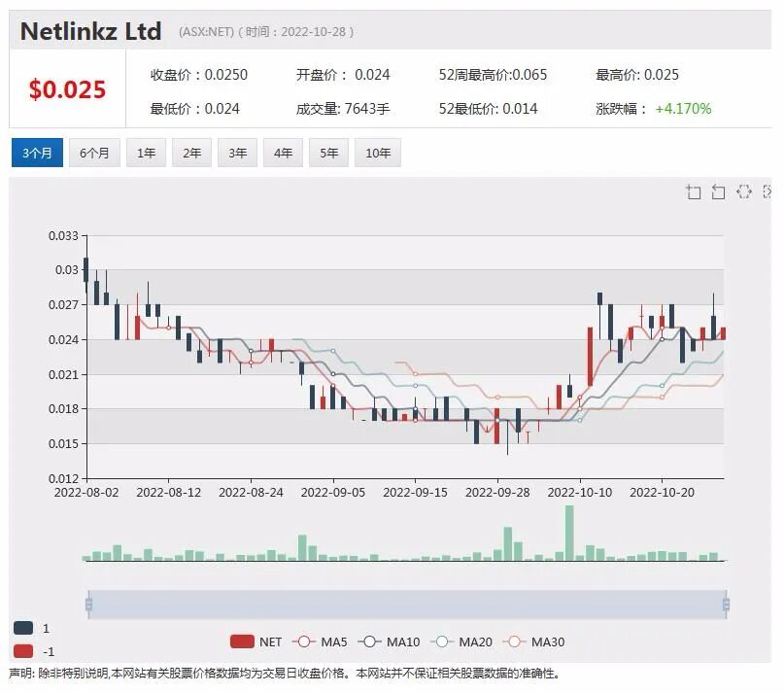Viewport: 784px width, 693px height.
Task: Click the 0.024 y-axis label
Action: point(63,340)
